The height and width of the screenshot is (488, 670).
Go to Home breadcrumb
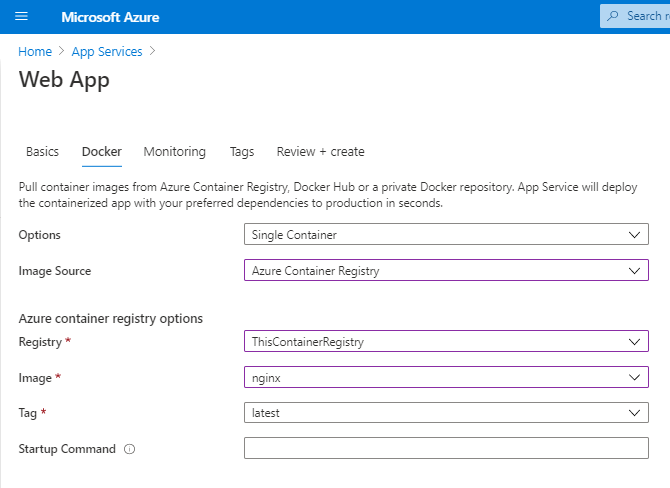tap(35, 52)
